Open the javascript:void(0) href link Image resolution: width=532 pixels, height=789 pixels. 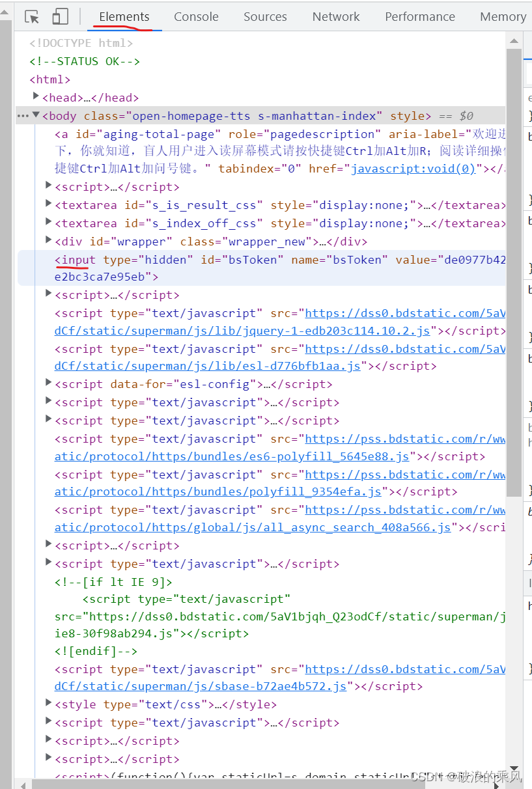pos(413,169)
